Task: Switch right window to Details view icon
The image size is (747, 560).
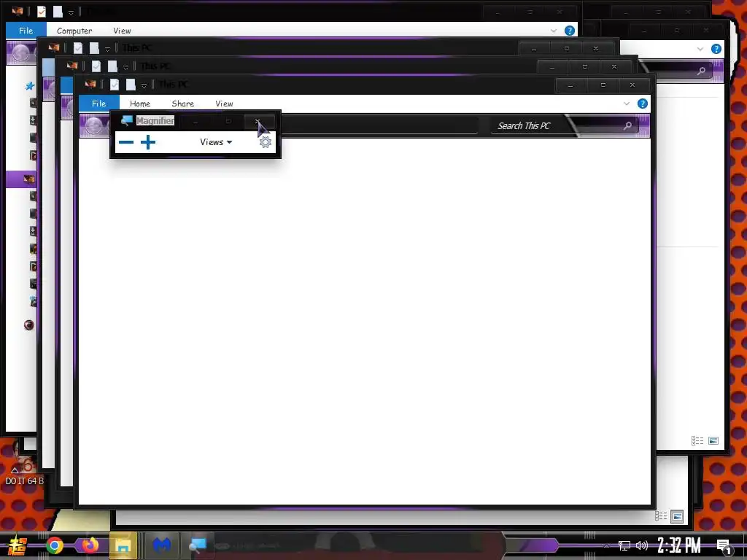Action: tap(697, 441)
